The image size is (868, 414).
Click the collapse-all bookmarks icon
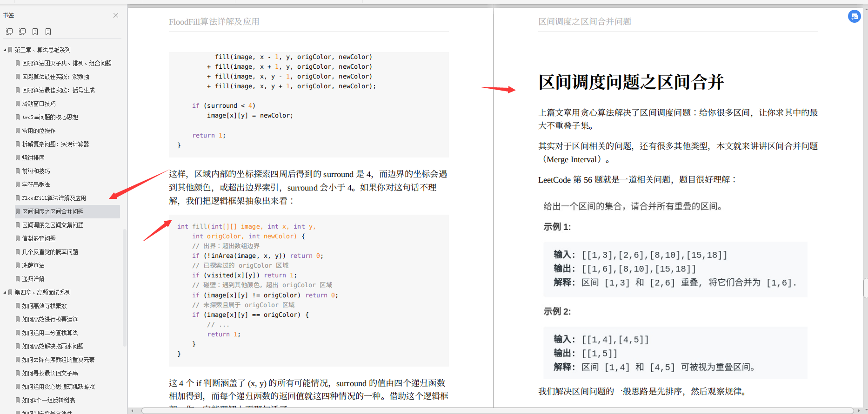tap(22, 32)
